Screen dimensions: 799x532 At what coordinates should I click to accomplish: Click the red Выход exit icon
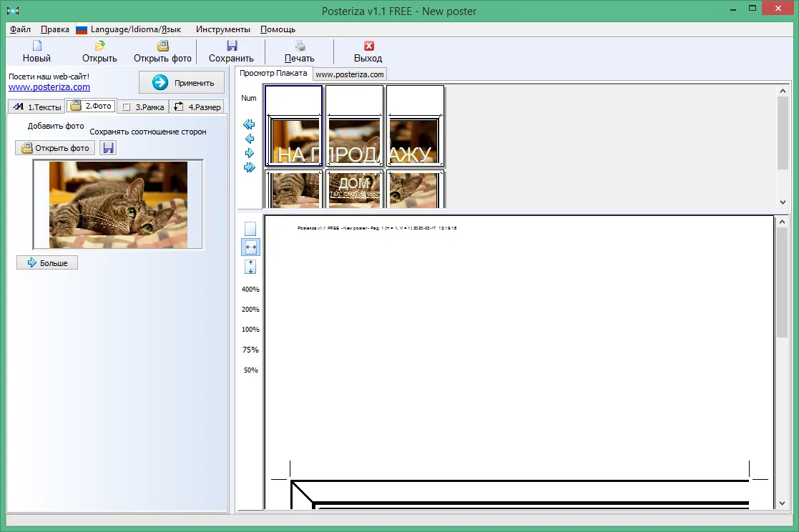[369, 46]
